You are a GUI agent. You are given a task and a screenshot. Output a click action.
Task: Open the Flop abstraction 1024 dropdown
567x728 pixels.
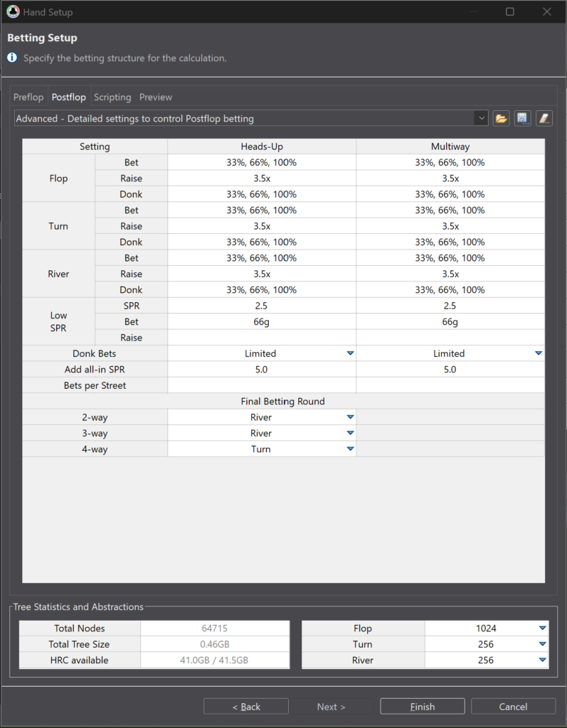[x=542, y=628]
